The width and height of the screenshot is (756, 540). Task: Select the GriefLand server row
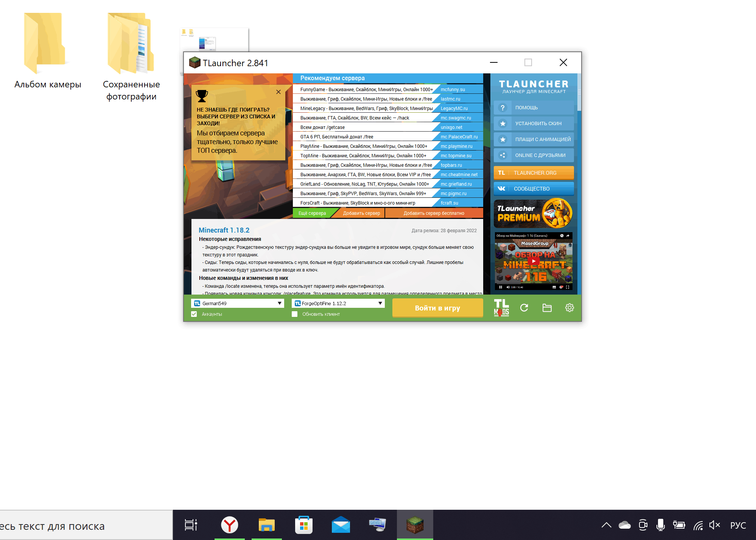[x=388, y=184]
